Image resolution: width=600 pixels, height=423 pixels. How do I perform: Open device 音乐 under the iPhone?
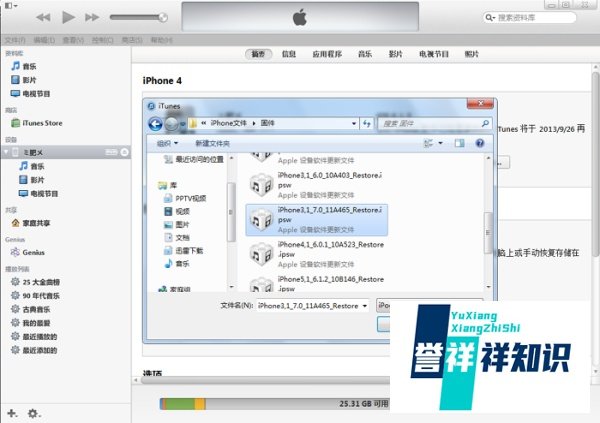[x=32, y=166]
